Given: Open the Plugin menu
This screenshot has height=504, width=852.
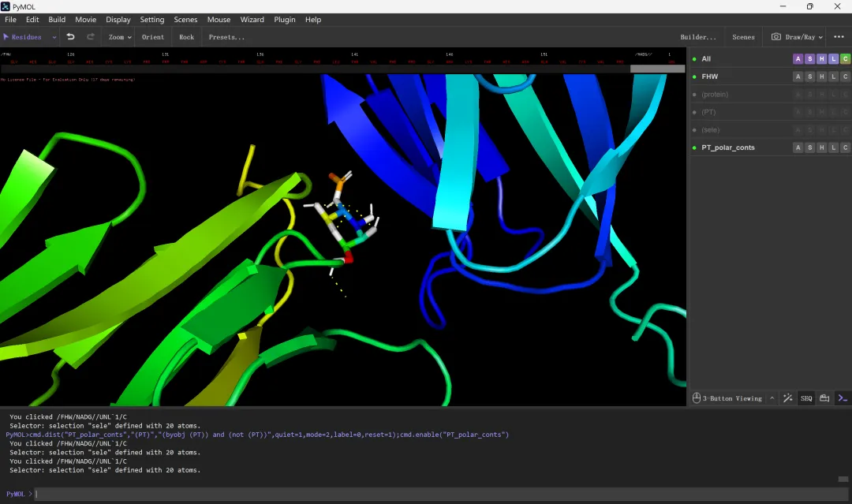Looking at the screenshot, I should pyautogui.click(x=285, y=20).
